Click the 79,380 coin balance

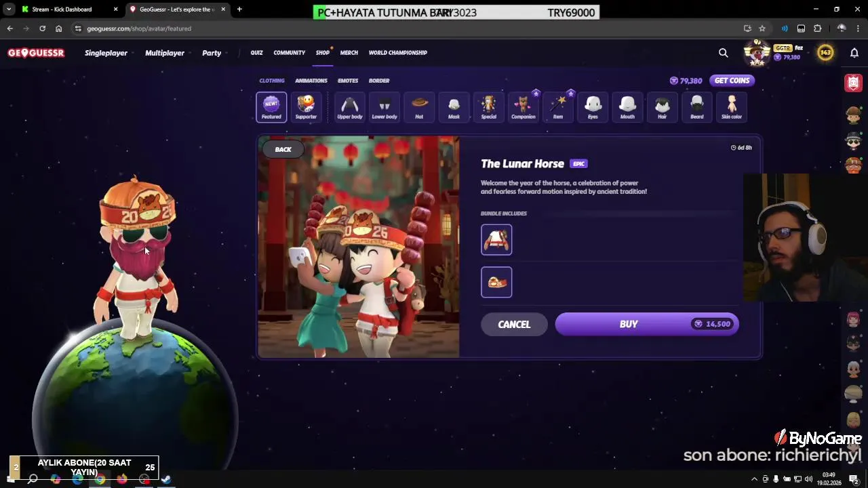click(x=686, y=81)
